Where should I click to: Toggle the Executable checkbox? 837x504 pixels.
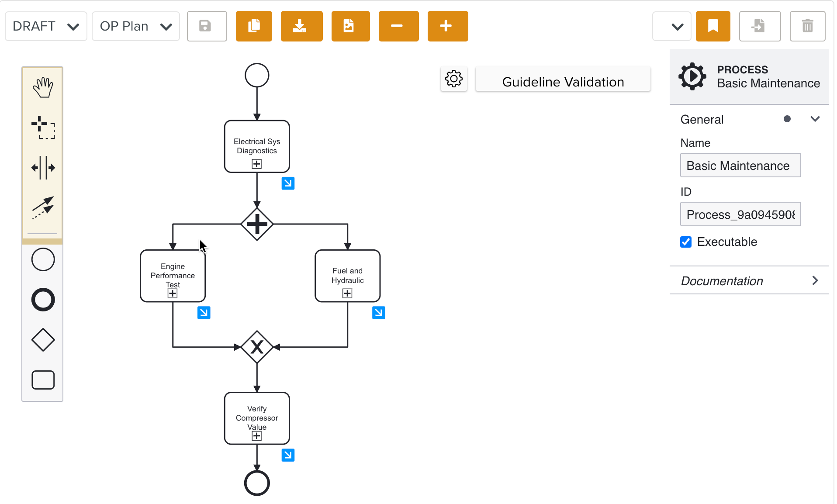(x=686, y=242)
